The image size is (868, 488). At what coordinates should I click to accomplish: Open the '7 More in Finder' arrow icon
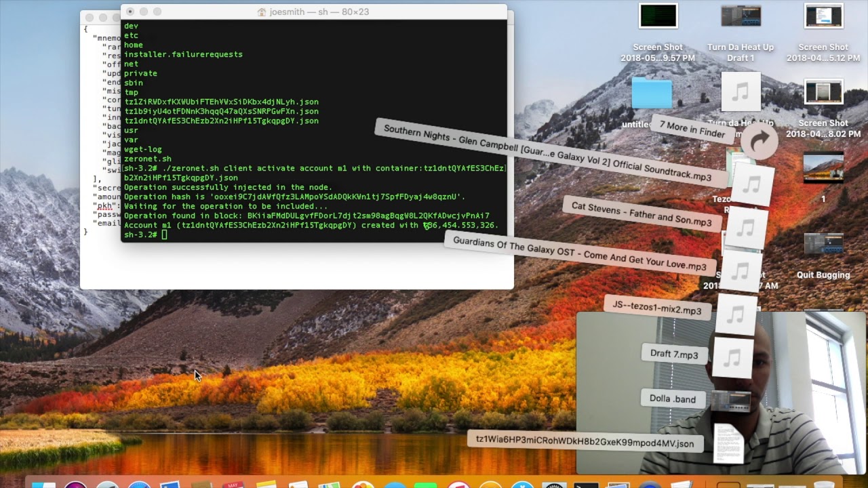click(759, 141)
